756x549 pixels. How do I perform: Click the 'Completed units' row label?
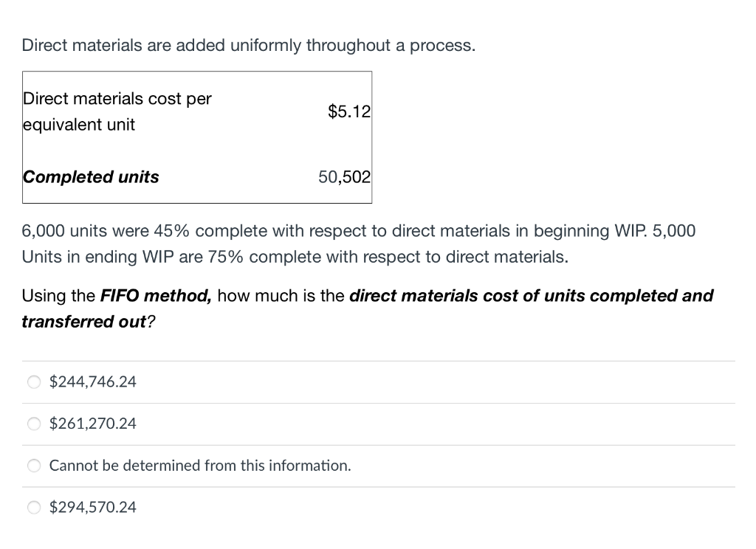pyautogui.click(x=91, y=177)
